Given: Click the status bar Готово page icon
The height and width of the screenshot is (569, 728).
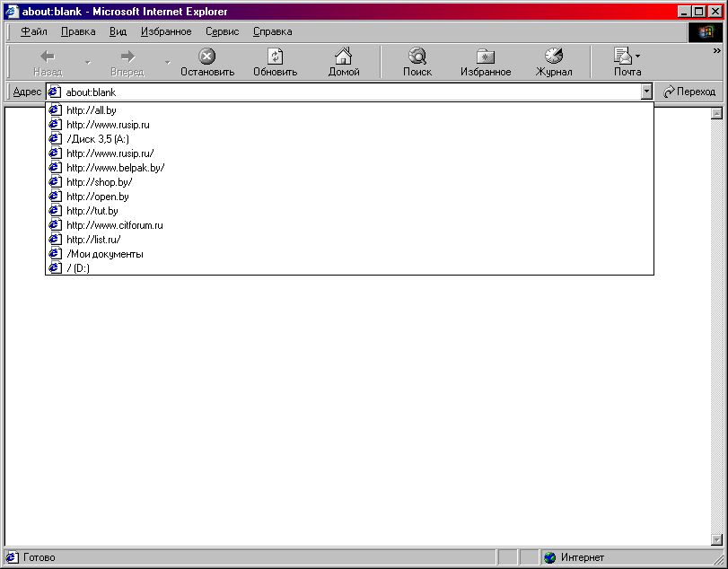Looking at the screenshot, I should [12, 557].
